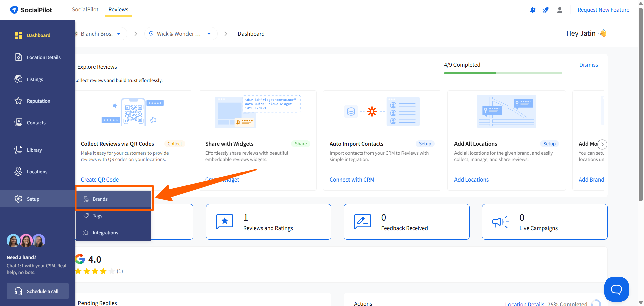Click the Locations pin icon
The height and width of the screenshot is (306, 644).
(18, 171)
